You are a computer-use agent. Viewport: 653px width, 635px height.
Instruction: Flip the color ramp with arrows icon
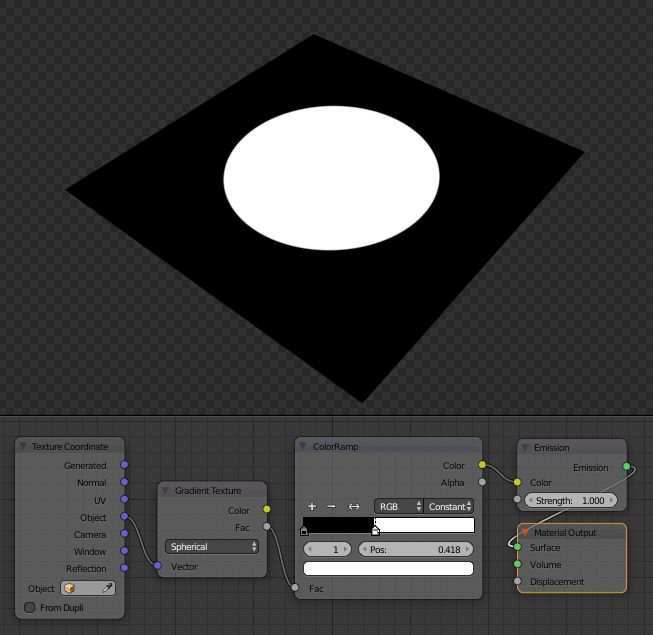coord(354,506)
